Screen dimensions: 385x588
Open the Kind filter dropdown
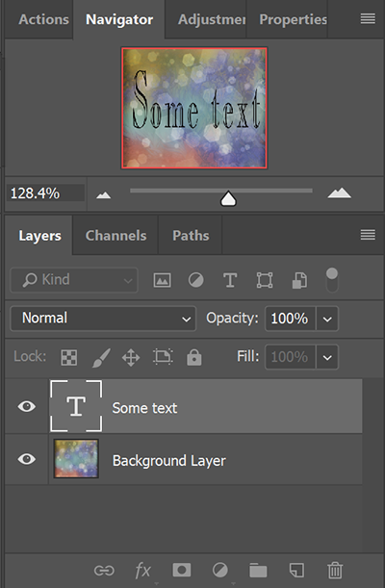pos(74,280)
